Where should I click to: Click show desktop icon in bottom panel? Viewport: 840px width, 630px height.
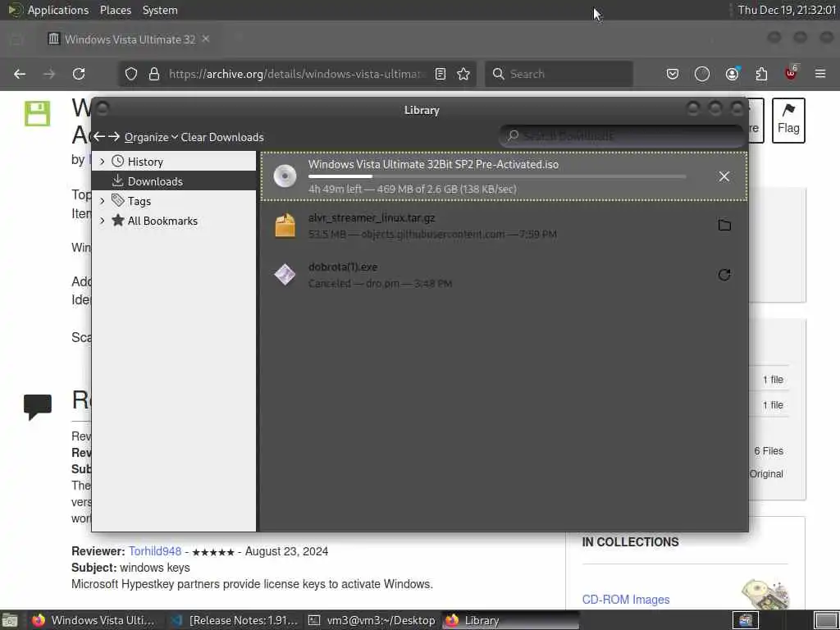pyautogui.click(x=10, y=620)
